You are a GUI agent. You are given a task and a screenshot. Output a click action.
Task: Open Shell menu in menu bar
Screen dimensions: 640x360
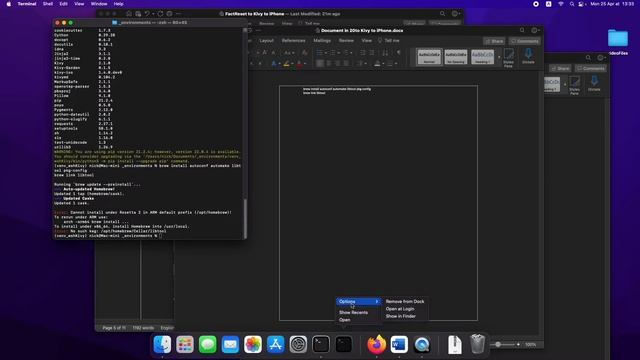click(x=48, y=4)
